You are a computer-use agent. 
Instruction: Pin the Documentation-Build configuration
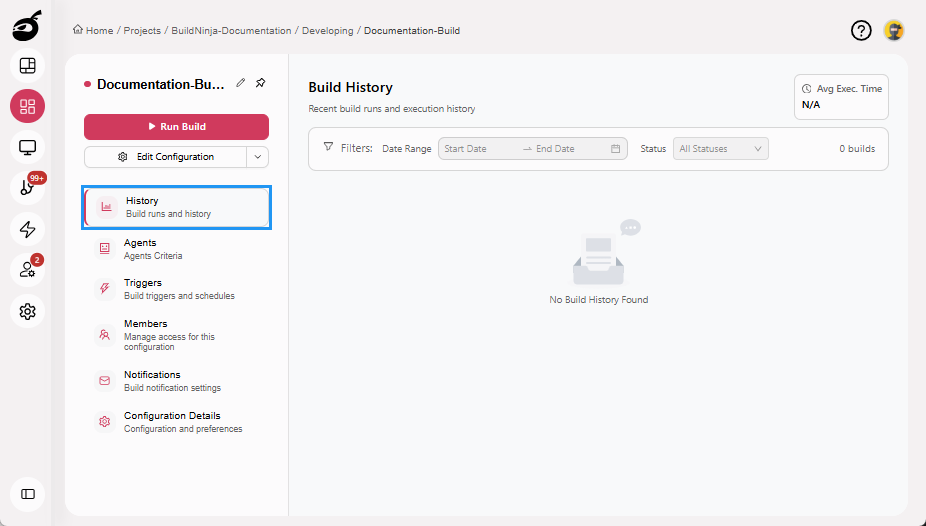click(261, 83)
